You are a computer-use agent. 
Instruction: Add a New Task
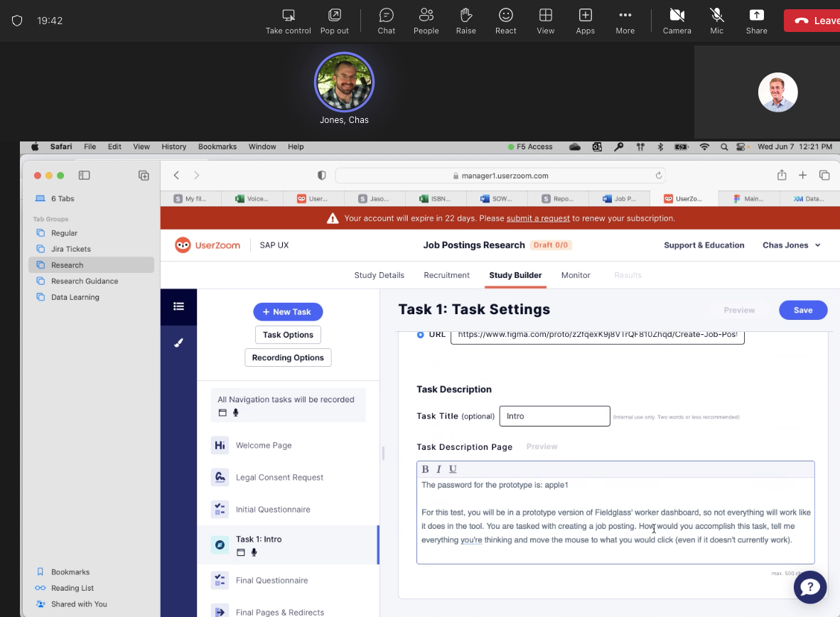click(288, 311)
